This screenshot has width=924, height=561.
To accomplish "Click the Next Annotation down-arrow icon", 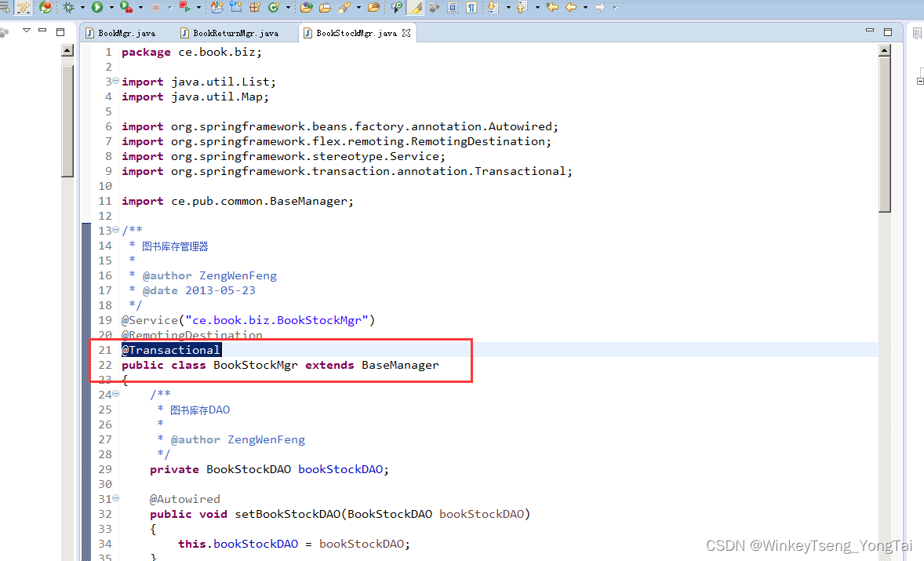I will [x=492, y=8].
